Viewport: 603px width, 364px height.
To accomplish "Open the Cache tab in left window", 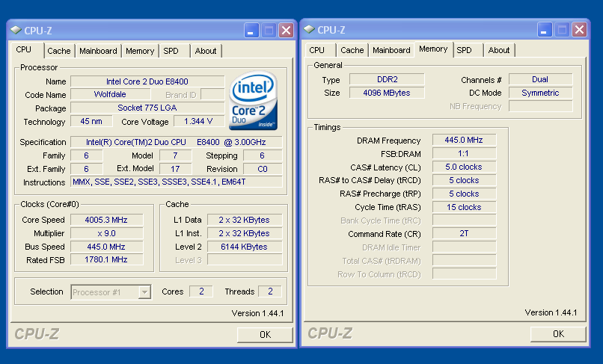I will tap(59, 51).
